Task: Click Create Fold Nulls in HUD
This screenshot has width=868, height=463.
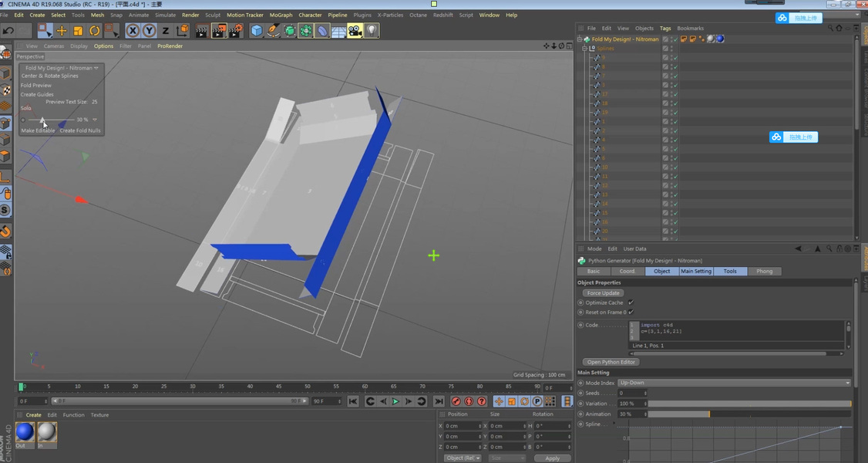Action: pos(80,130)
